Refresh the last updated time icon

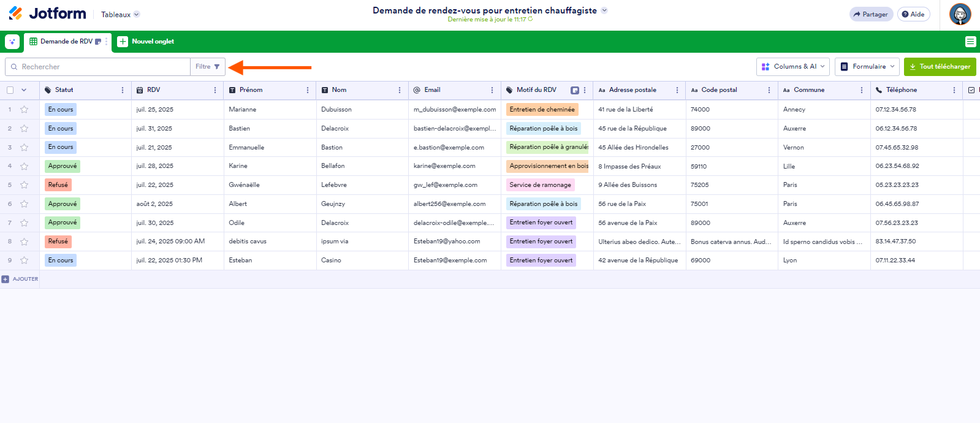[530, 19]
